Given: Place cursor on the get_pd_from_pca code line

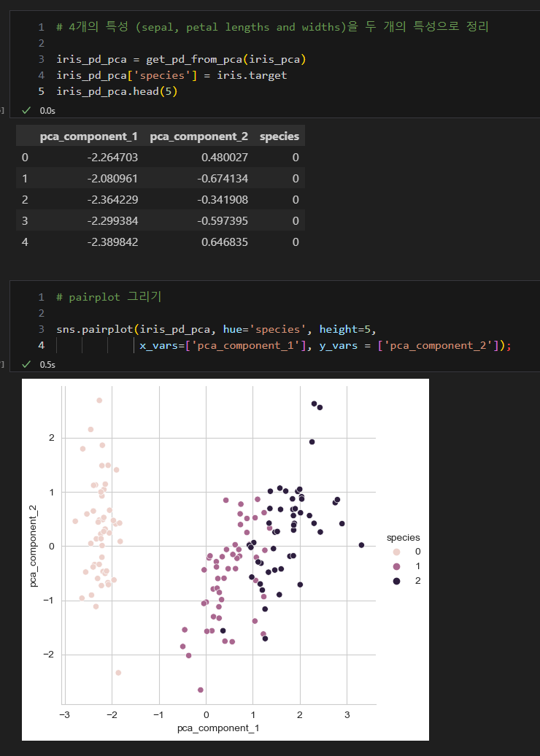Looking at the screenshot, I should click(182, 59).
